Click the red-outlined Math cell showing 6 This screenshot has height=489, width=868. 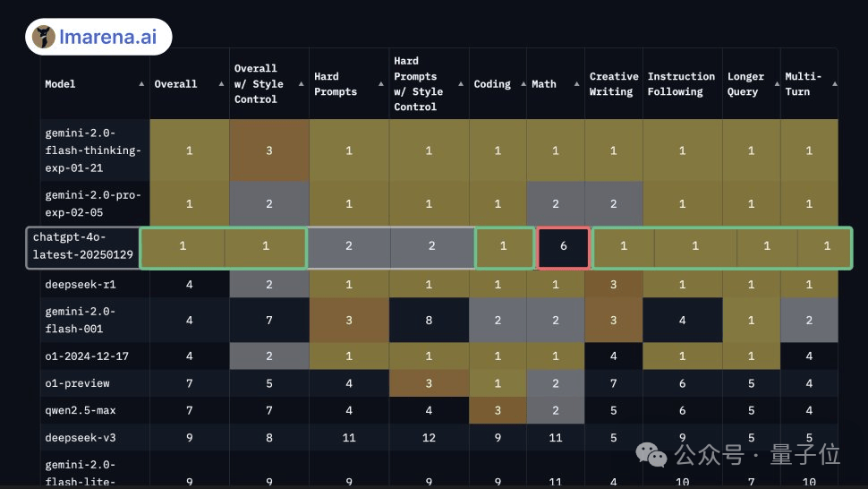click(563, 246)
